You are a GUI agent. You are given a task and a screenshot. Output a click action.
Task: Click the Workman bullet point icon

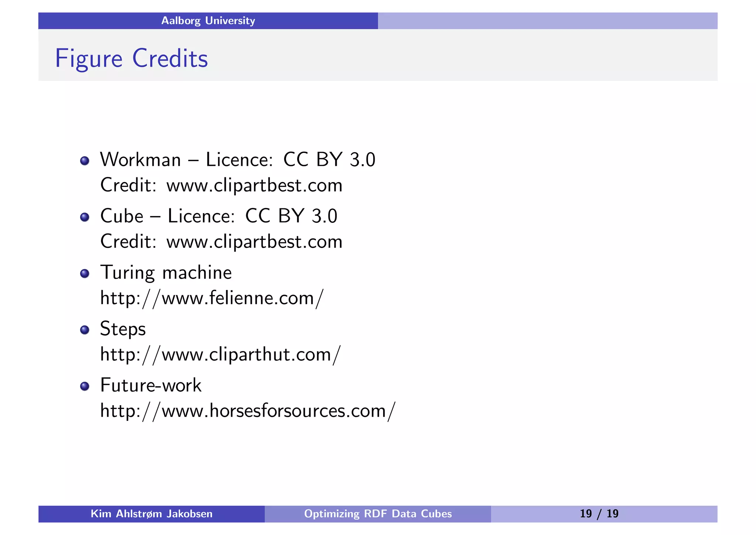85,161
